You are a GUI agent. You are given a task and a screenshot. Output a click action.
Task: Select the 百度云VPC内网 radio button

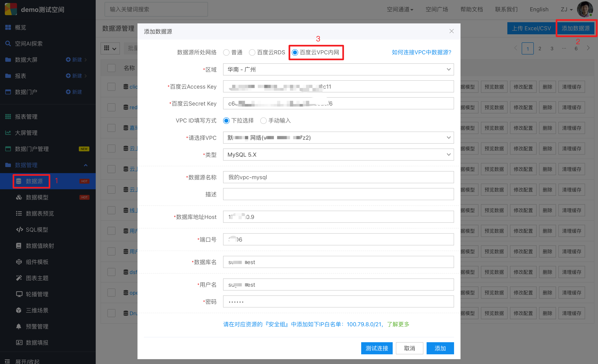(295, 52)
